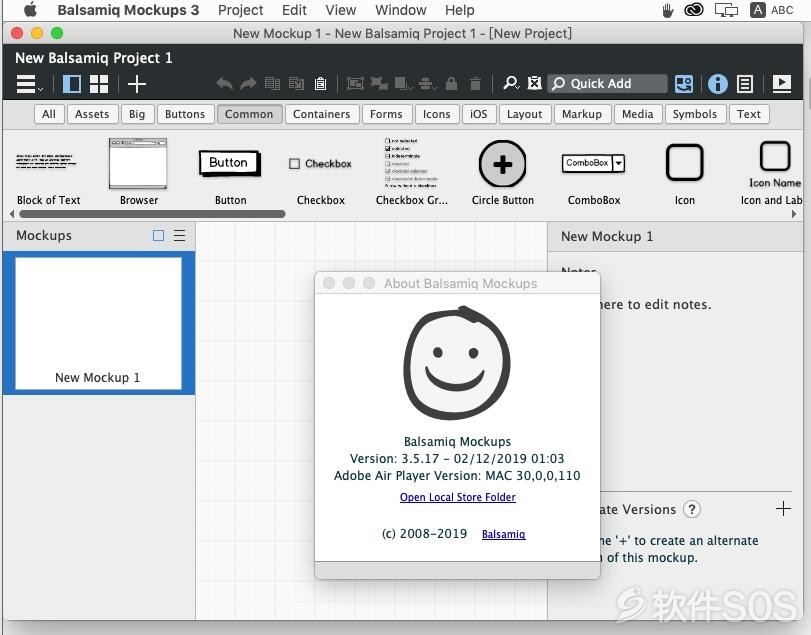Open the Apple menu
The image size is (811, 635).
point(31,10)
